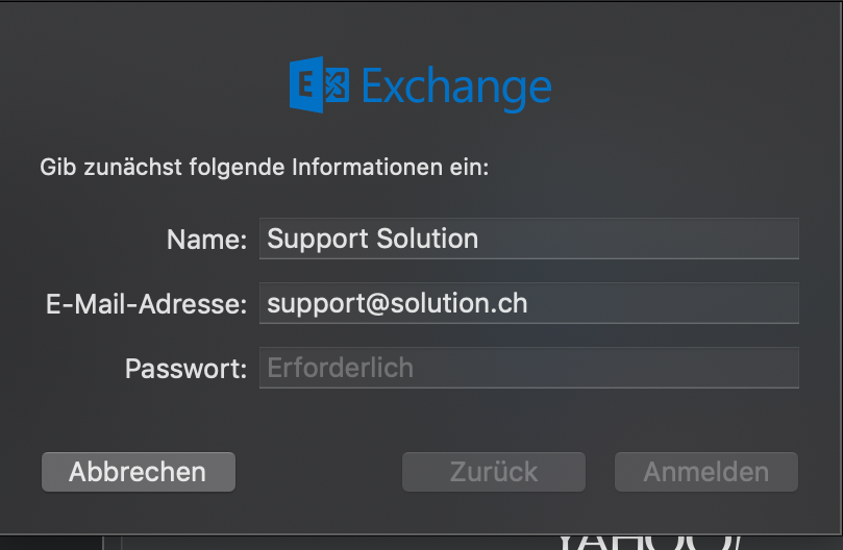This screenshot has height=550, width=843.
Task: Click the 'Gib zunächst folgende Informationen ein' heading
Action: click(265, 167)
